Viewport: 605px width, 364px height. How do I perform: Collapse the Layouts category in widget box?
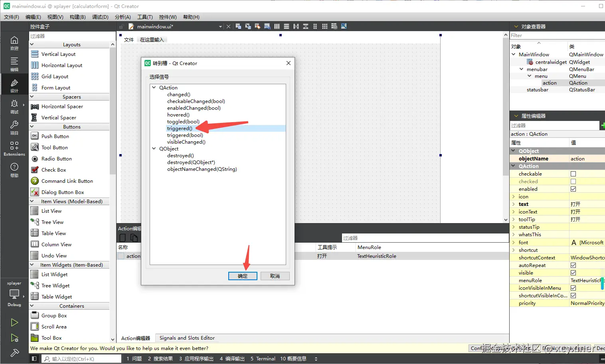32,44
